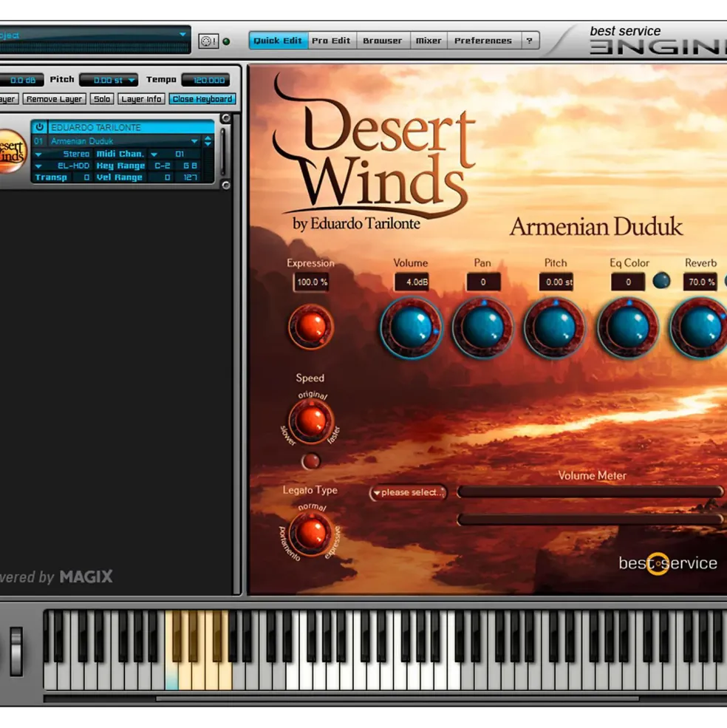Viewport: 727px width, 728px height.
Task: Click the up/down stepper beside Armenian Duduk
Action: point(208,141)
